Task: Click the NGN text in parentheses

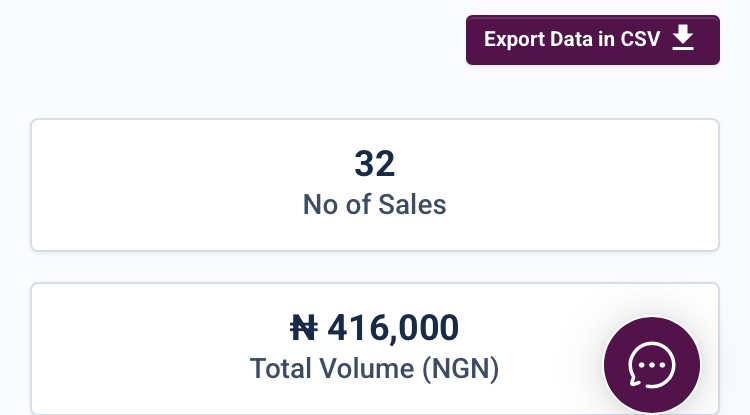Action: point(461,369)
